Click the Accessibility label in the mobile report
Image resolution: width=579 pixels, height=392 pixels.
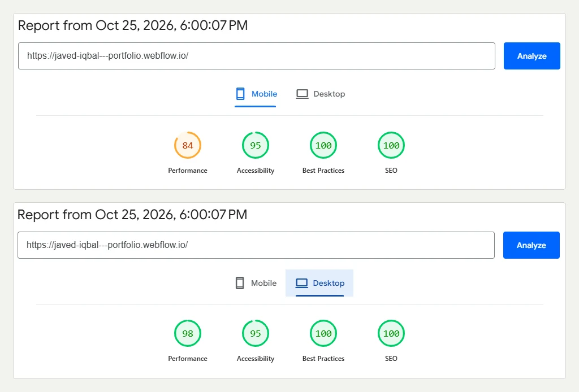tap(256, 171)
